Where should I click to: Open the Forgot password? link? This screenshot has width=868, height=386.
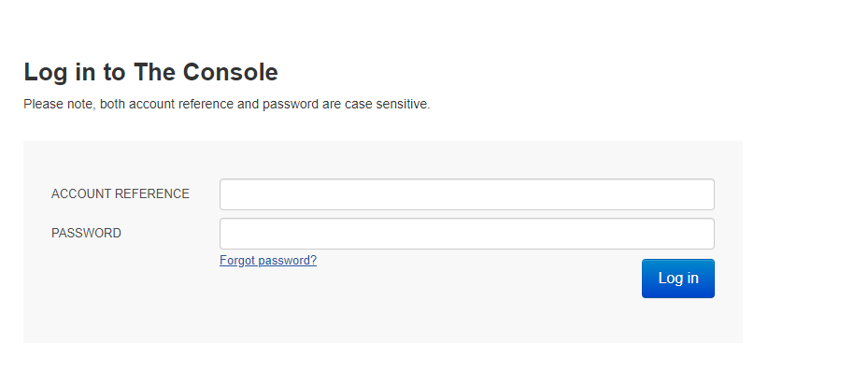[268, 261]
